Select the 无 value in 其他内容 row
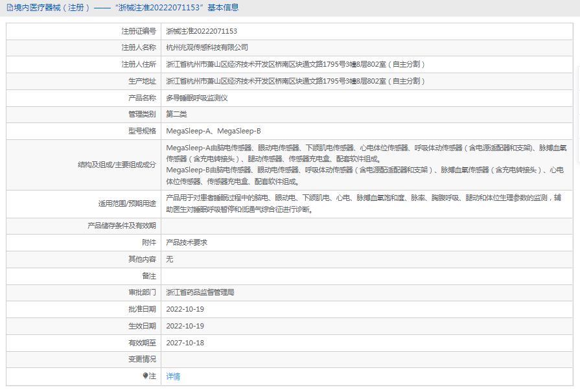Viewport: 580px width, 392px height. click(x=169, y=259)
